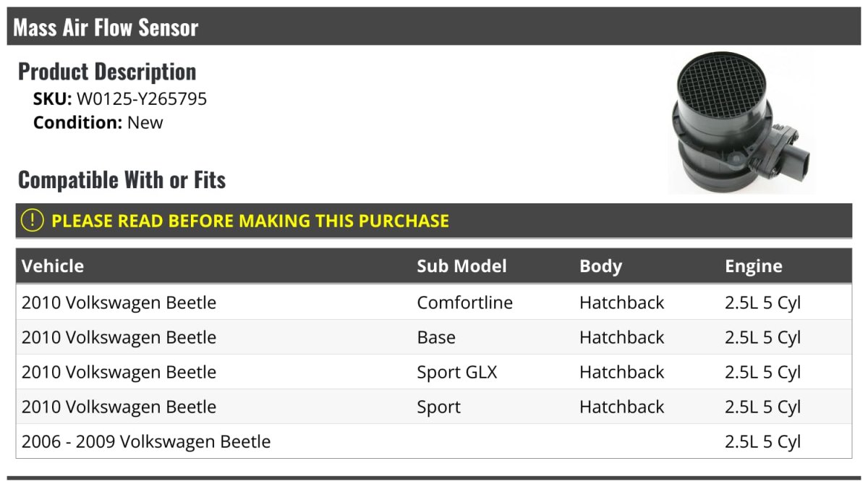This screenshot has width=868, height=487.
Task: Click the Condition: New text
Action: 98,122
